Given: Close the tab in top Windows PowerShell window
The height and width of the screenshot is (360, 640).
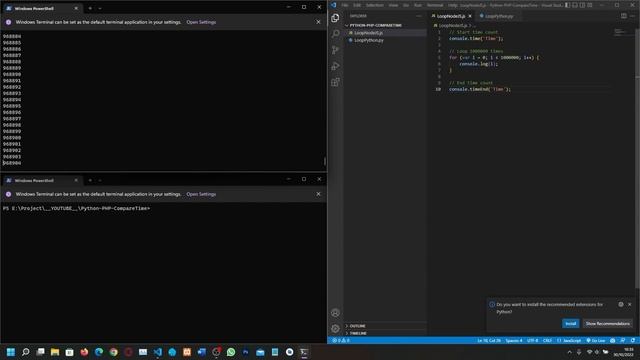Looking at the screenshot, I should (x=76, y=8).
